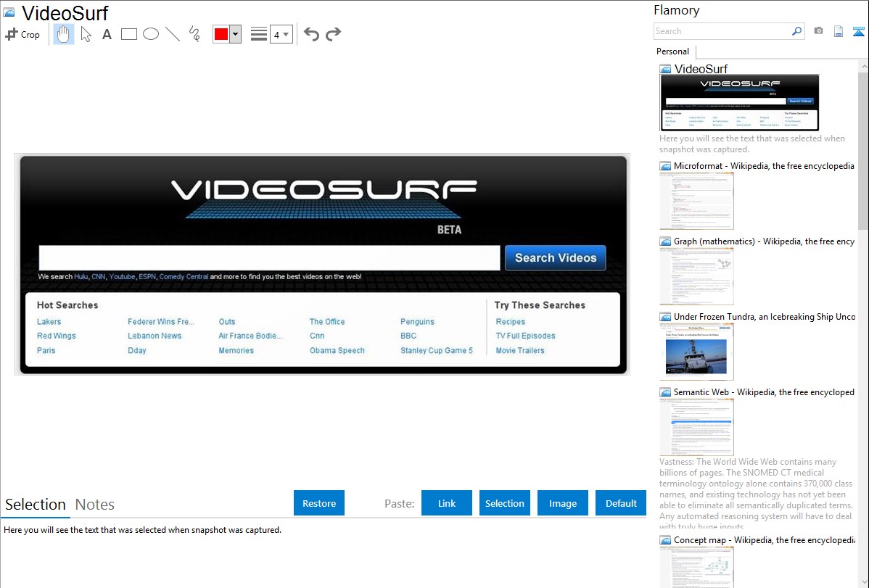Click the TV Full Episodes link

pyautogui.click(x=525, y=336)
